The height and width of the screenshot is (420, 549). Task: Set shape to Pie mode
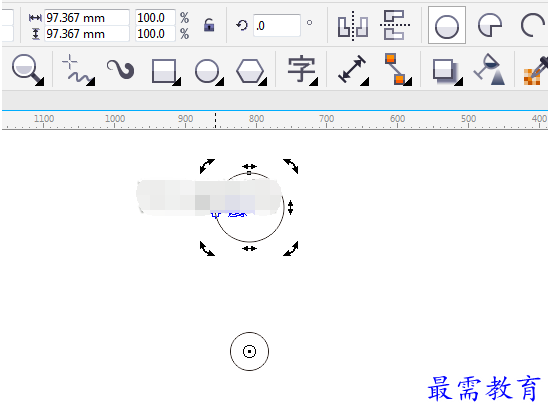click(x=489, y=25)
